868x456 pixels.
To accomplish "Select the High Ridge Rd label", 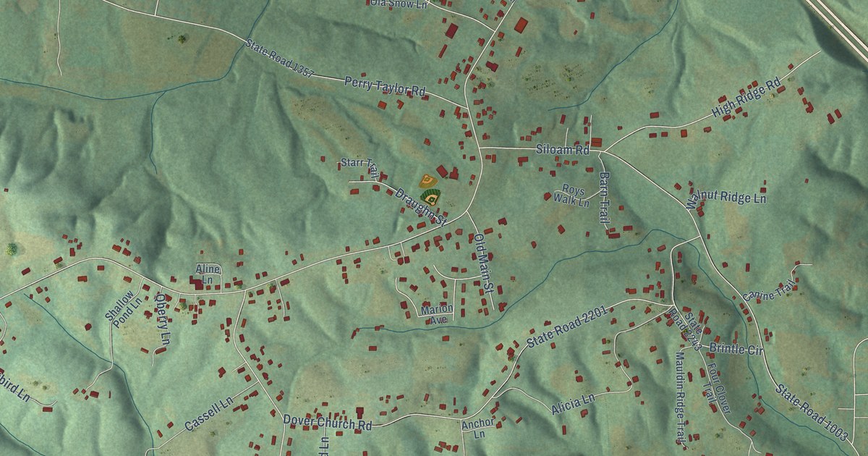I will point(747,98).
